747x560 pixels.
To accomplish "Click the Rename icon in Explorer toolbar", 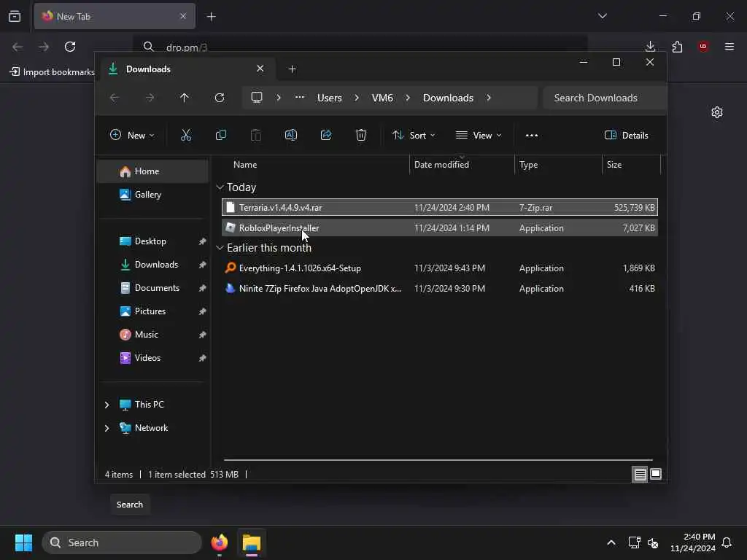I will click(x=290, y=135).
